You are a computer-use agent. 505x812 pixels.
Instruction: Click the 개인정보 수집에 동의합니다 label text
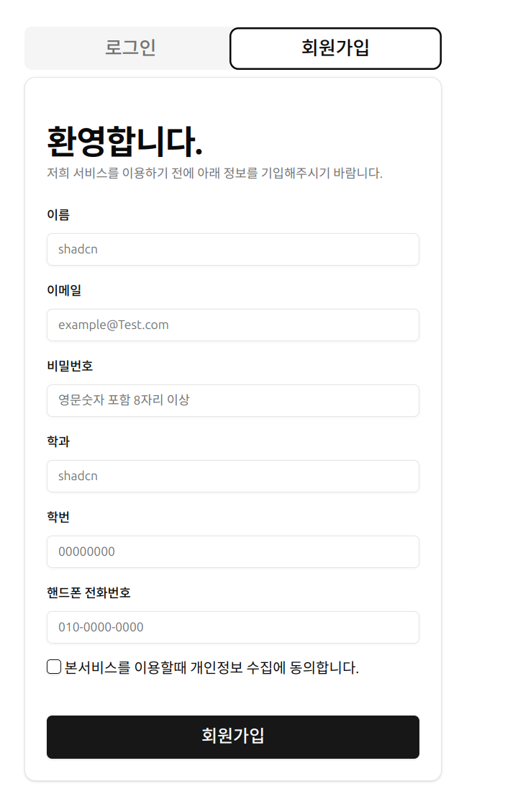point(211,668)
